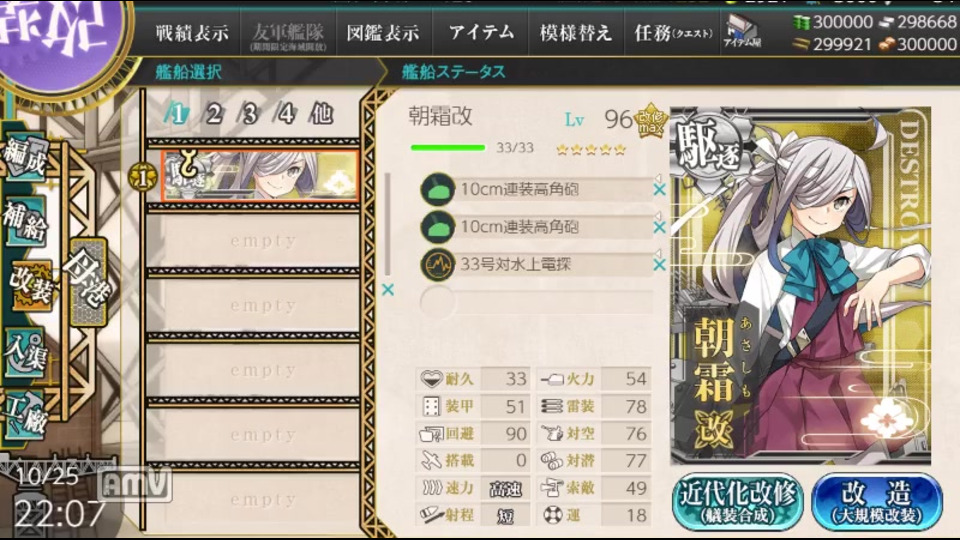
Task: Remove the 33号対水上電探 with X
Action: pos(659,264)
